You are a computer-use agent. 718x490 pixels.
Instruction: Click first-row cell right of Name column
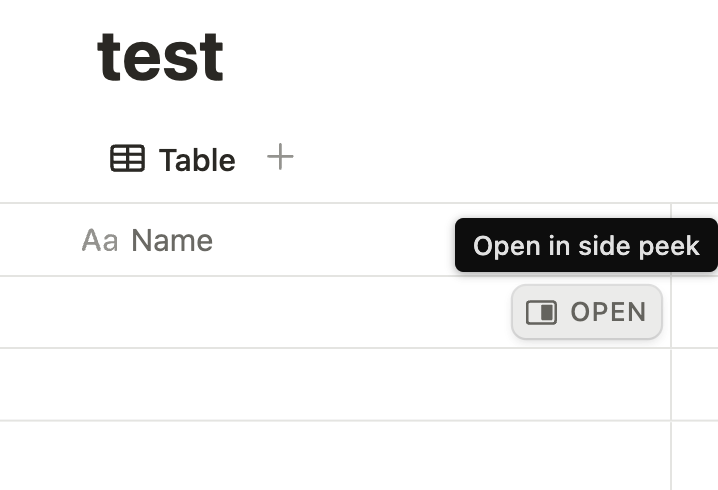tap(695, 312)
